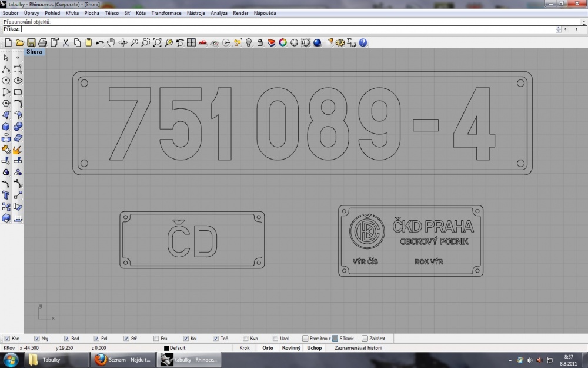The image size is (588, 368).
Task: Enable the Kva osnap checkbox
Action: [246, 339]
